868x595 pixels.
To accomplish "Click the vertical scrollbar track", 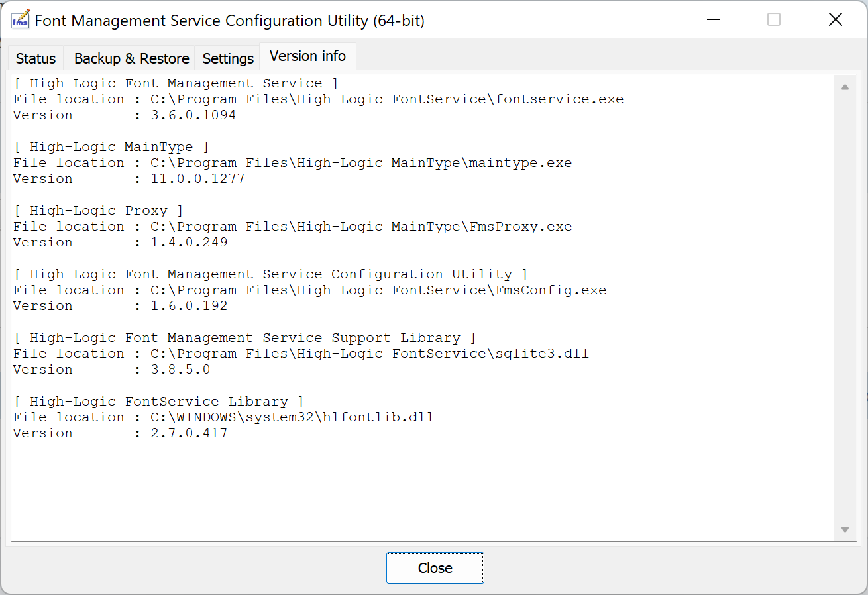I will 845,305.
